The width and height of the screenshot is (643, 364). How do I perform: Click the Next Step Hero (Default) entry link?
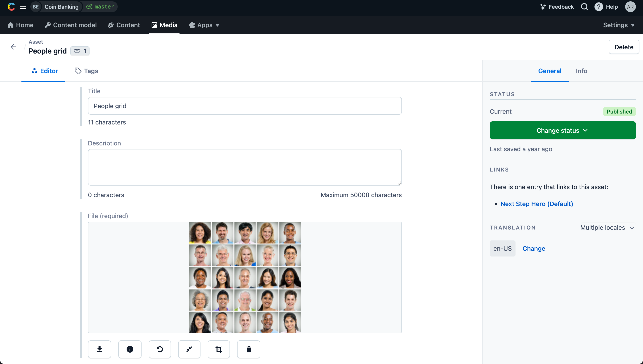point(537,203)
